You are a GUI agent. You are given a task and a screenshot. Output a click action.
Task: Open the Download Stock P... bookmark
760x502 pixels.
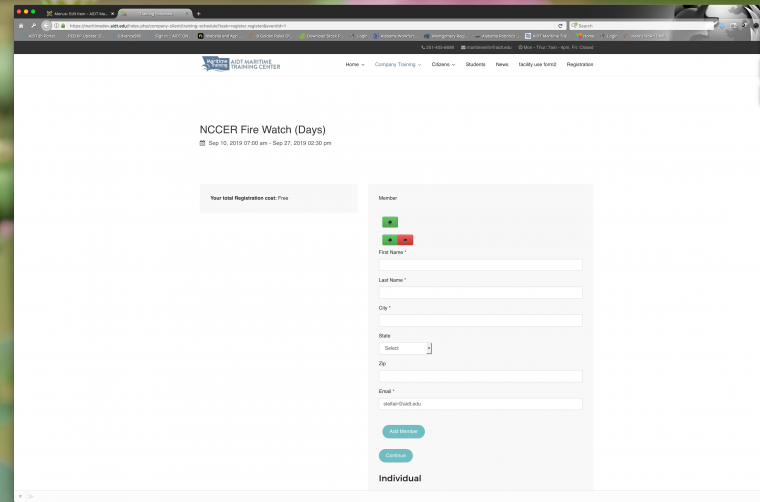pos(321,36)
